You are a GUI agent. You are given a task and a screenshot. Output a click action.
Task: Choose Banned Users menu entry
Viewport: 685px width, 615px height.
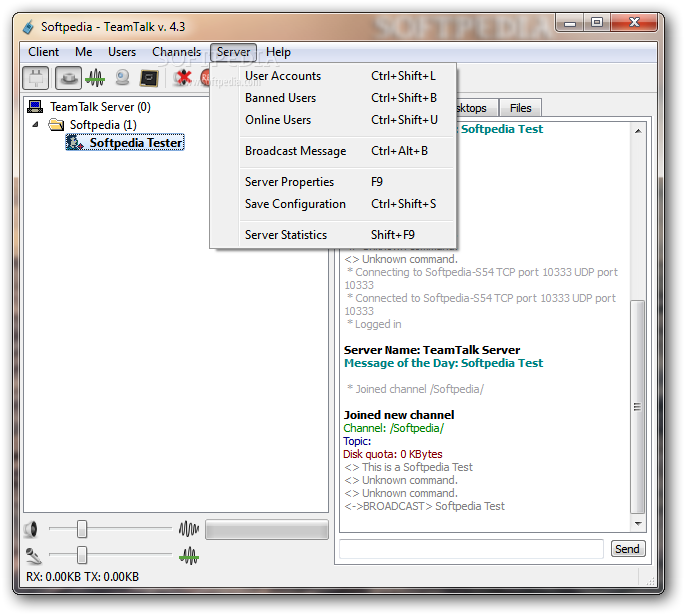point(334,98)
